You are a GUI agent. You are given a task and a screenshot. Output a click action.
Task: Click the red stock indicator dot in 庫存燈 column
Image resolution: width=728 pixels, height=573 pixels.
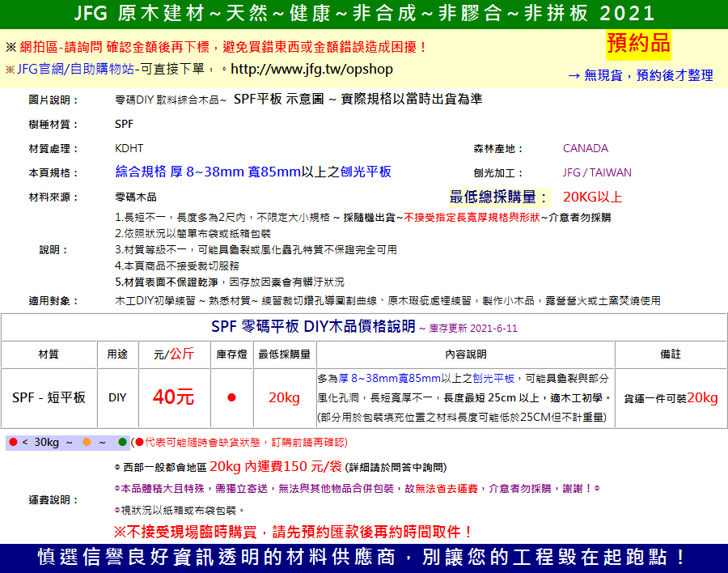click(231, 397)
